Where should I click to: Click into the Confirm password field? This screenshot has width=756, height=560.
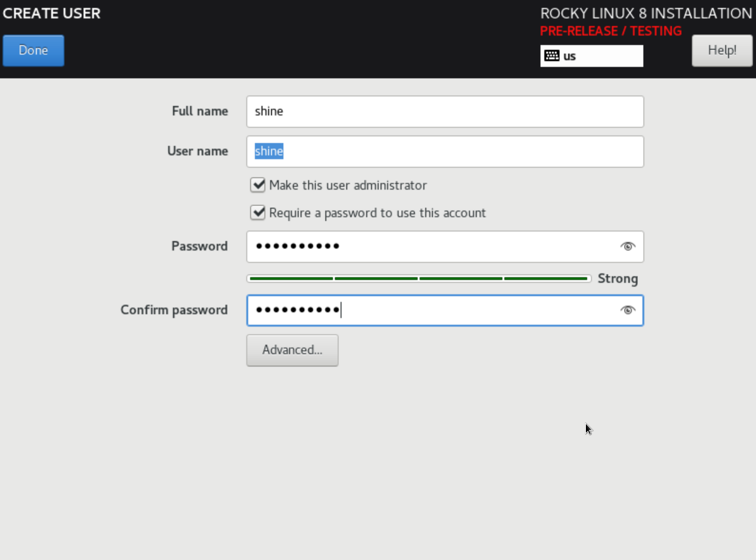pyautogui.click(x=444, y=310)
